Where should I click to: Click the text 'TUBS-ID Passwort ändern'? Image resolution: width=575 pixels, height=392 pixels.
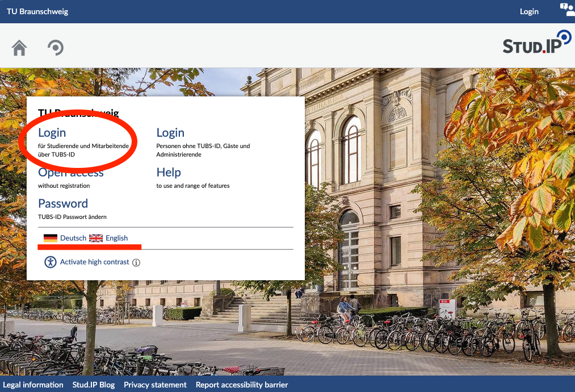tap(72, 217)
